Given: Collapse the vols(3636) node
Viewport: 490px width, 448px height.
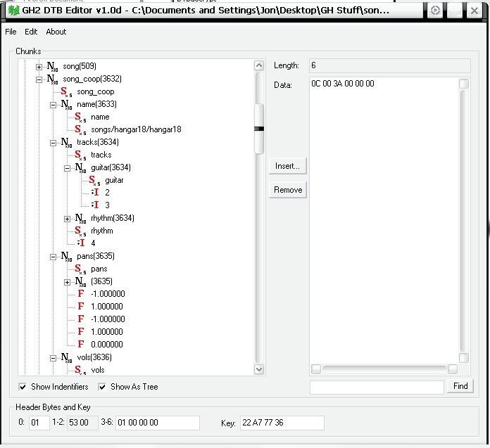Looking at the screenshot, I should pyautogui.click(x=53, y=358).
